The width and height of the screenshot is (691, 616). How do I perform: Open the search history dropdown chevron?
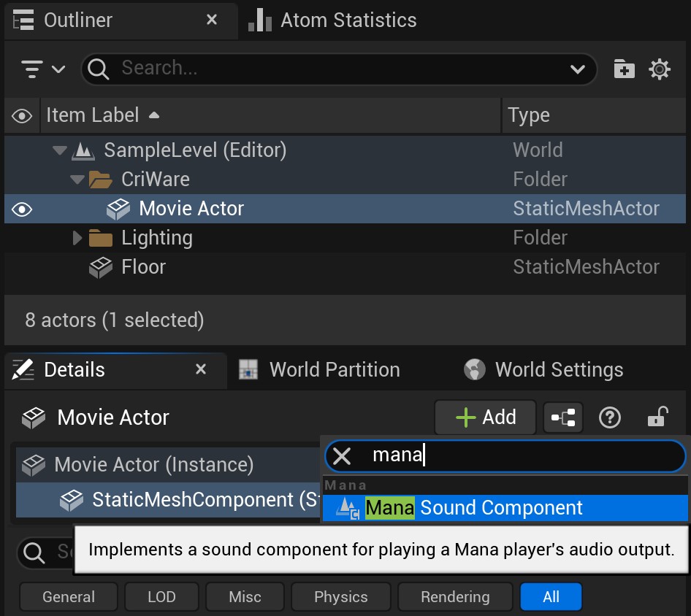(x=579, y=69)
